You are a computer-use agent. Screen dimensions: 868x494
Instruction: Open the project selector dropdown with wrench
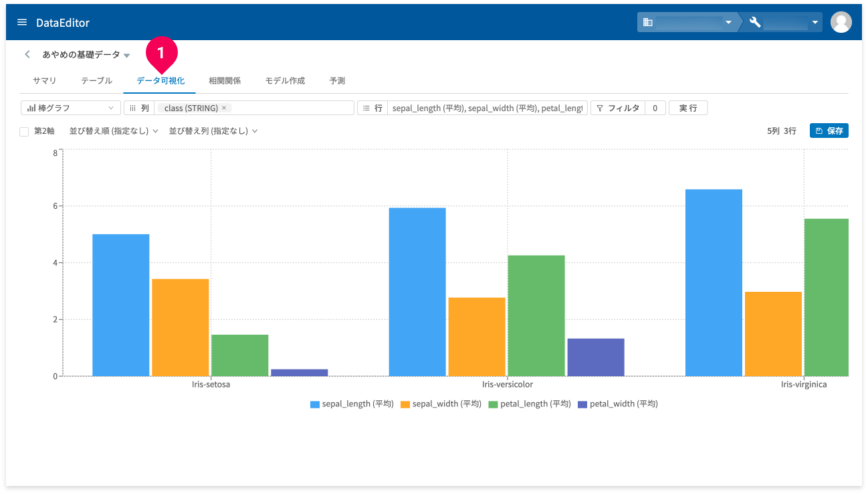782,22
